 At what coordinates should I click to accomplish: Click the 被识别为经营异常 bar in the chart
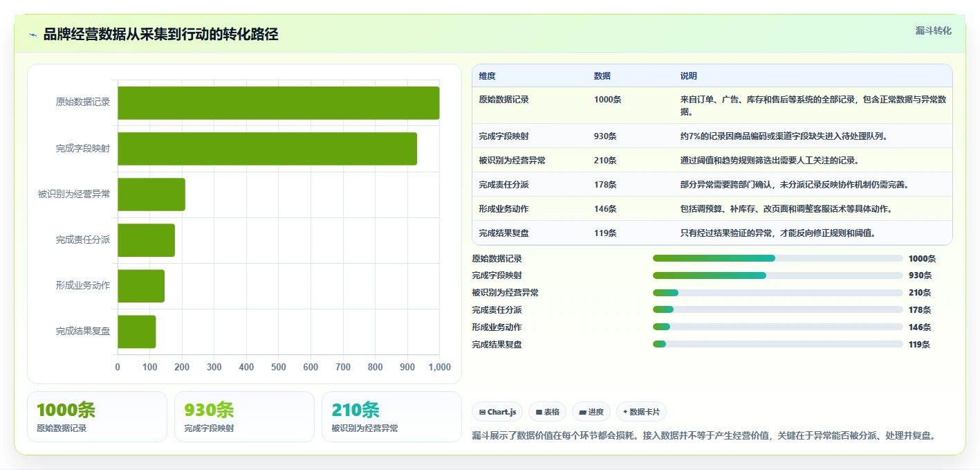151,194
